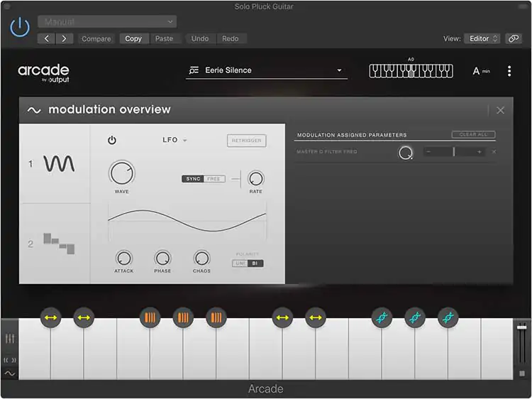Click the small square below volume fader
The height and width of the screenshot is (399, 532).
(522, 373)
